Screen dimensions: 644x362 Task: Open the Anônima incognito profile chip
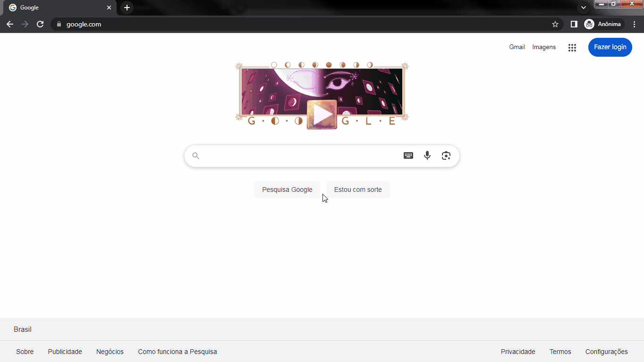[604, 24]
